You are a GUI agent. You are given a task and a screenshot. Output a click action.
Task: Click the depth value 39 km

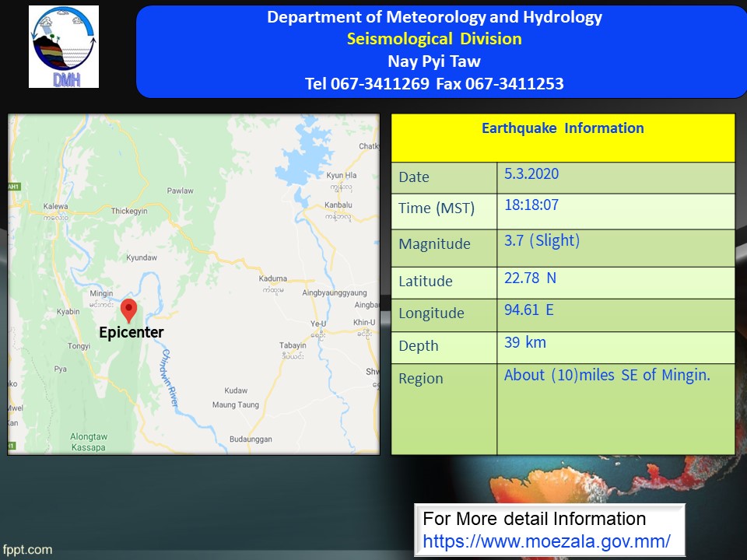point(525,342)
